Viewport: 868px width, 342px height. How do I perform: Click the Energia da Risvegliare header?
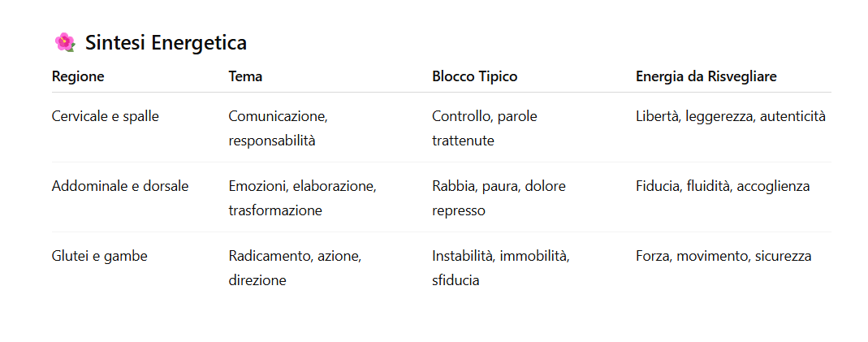(706, 76)
